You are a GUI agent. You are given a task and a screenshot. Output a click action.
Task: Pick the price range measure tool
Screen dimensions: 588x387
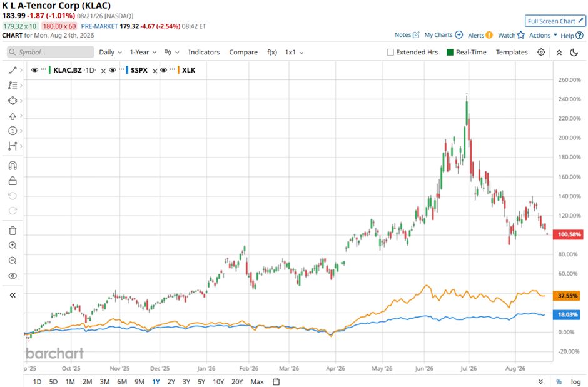[13, 146]
